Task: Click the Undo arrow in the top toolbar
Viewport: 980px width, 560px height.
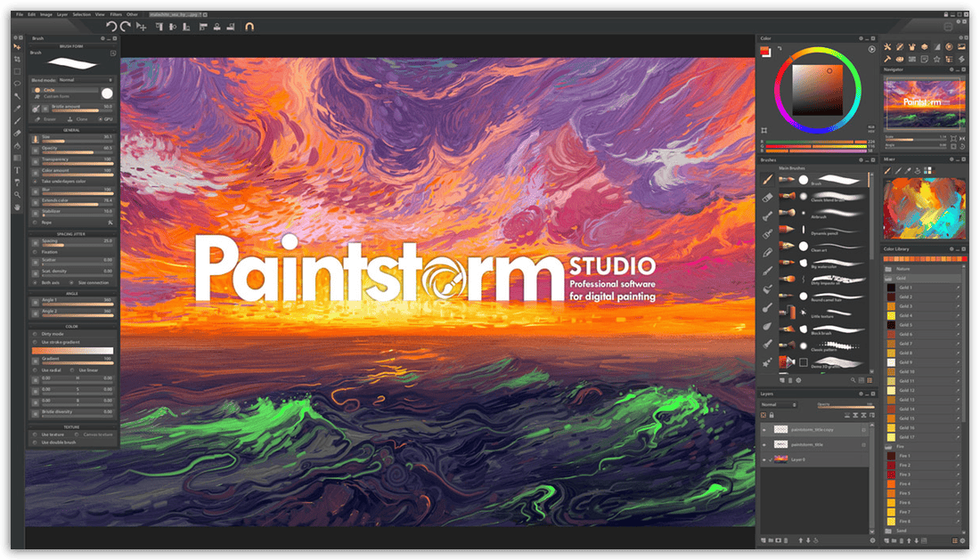Action: tap(111, 26)
